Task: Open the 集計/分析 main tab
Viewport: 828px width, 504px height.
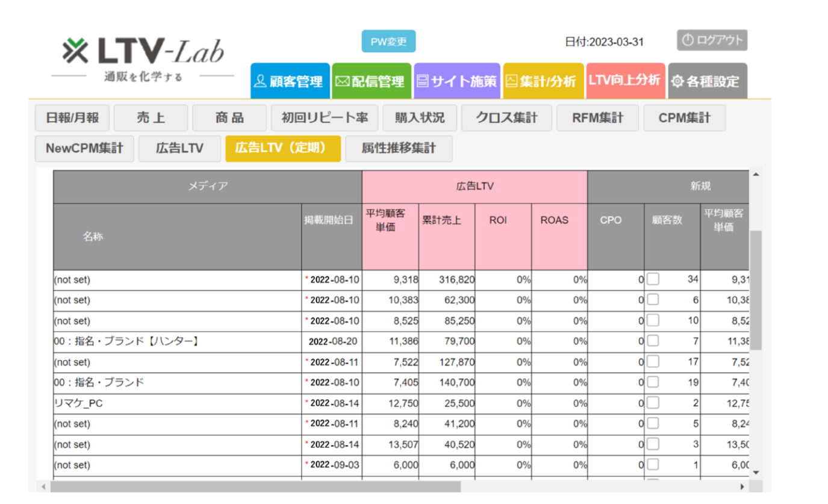Action: (x=543, y=81)
